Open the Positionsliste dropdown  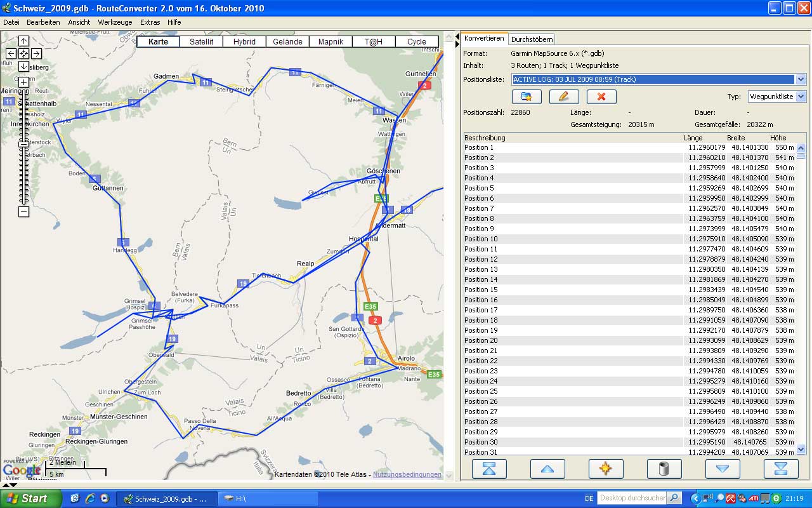[x=801, y=79]
